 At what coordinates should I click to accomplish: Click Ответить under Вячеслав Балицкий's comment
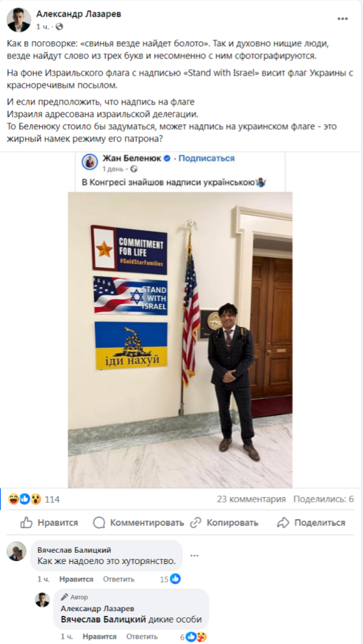pyautogui.click(x=119, y=579)
